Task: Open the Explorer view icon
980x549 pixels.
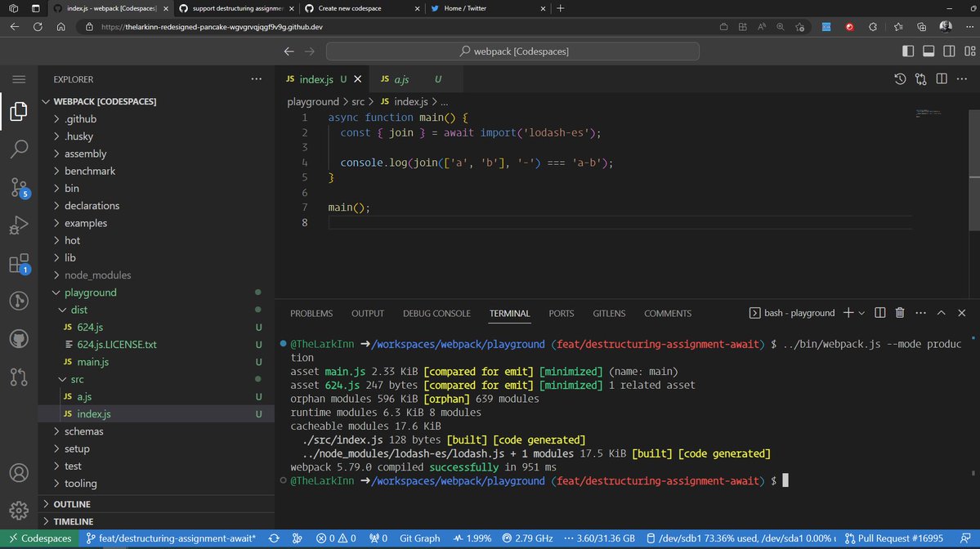Action: pos(19,111)
